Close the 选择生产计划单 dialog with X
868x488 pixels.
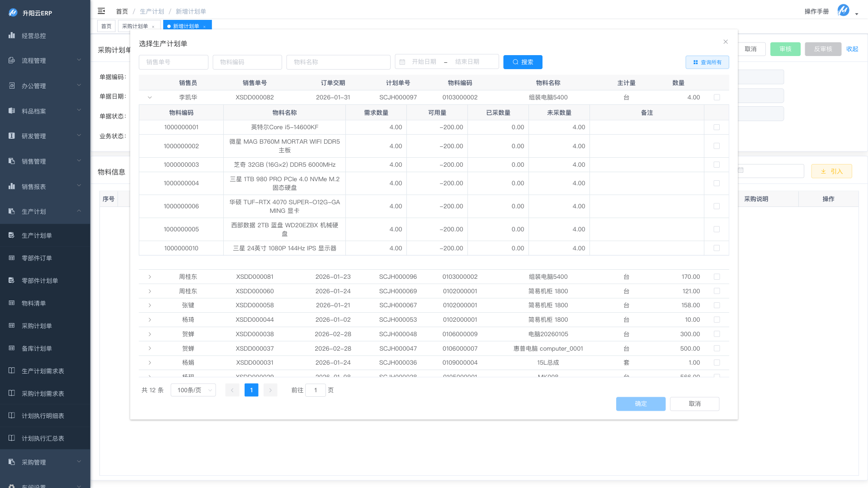(x=726, y=42)
